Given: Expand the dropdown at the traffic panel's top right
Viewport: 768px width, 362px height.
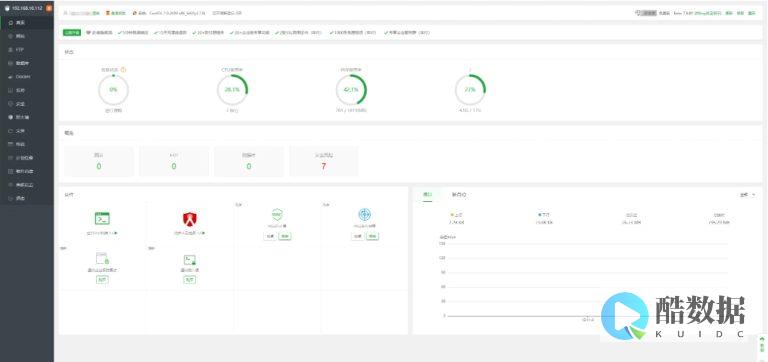Looking at the screenshot, I should pyautogui.click(x=747, y=195).
